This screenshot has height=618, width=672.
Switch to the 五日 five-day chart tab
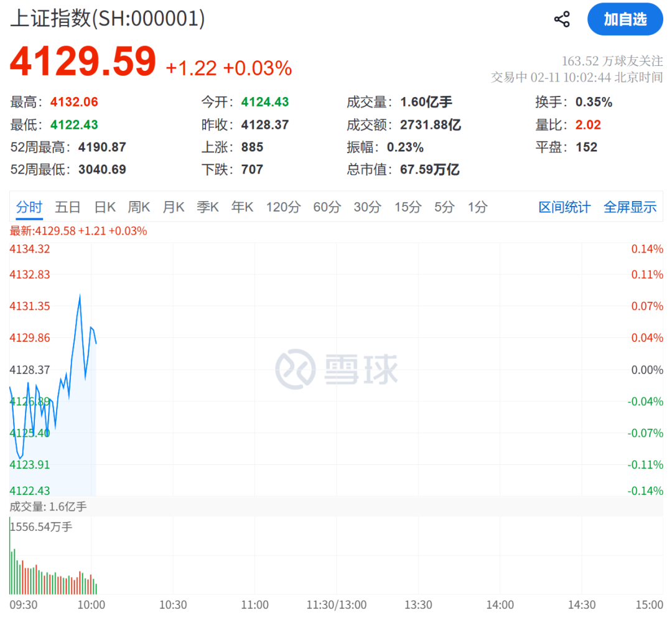pyautogui.click(x=67, y=207)
